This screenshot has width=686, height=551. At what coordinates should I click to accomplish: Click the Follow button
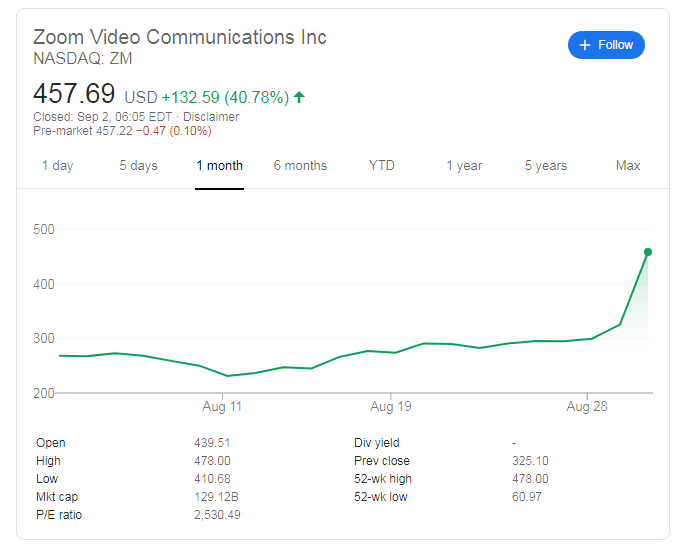[606, 45]
